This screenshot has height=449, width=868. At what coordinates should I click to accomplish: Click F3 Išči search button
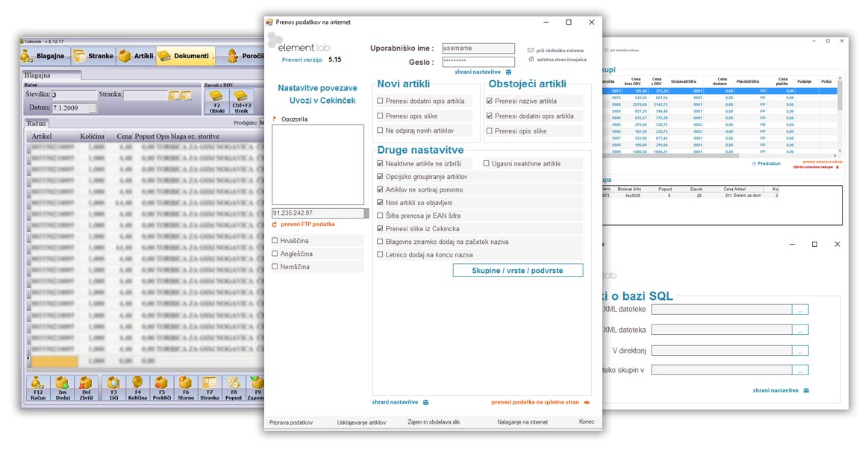pos(113,388)
